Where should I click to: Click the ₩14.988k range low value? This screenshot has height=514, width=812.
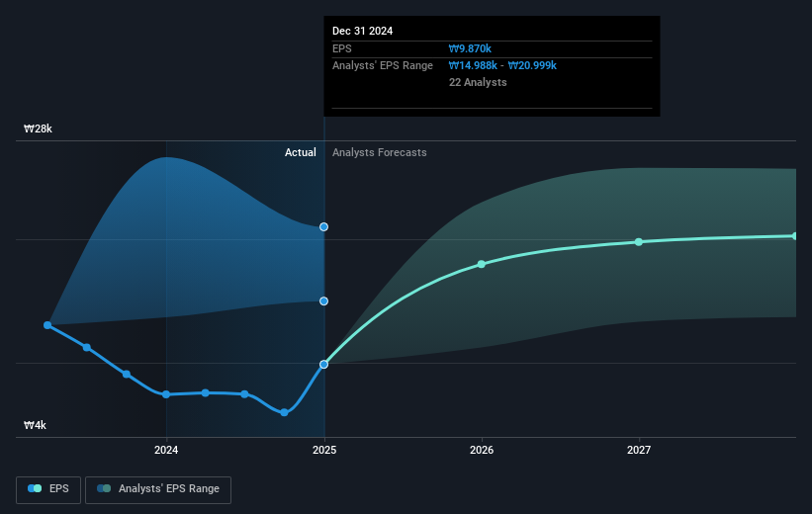click(x=473, y=66)
